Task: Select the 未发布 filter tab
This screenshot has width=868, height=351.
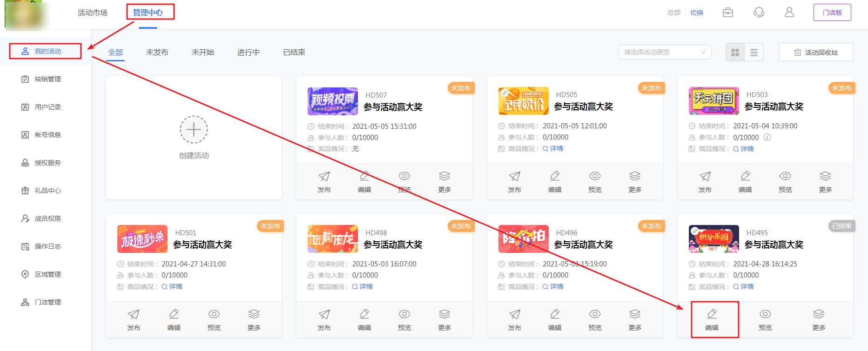Action: click(157, 53)
